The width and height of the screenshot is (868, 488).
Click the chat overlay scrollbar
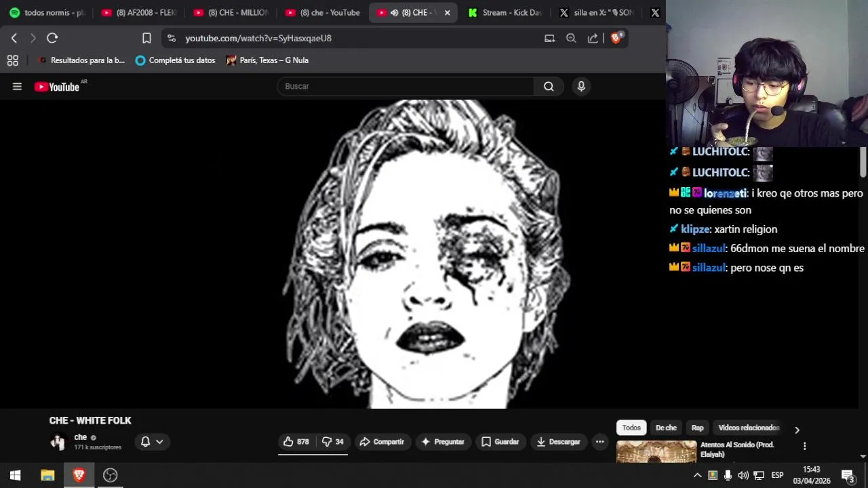tap(863, 161)
